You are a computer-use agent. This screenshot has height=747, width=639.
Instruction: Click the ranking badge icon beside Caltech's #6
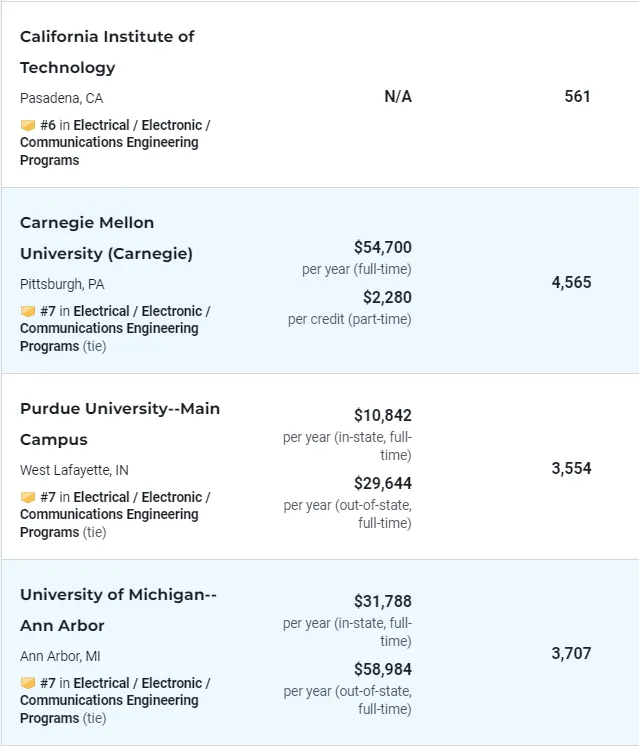(28, 126)
